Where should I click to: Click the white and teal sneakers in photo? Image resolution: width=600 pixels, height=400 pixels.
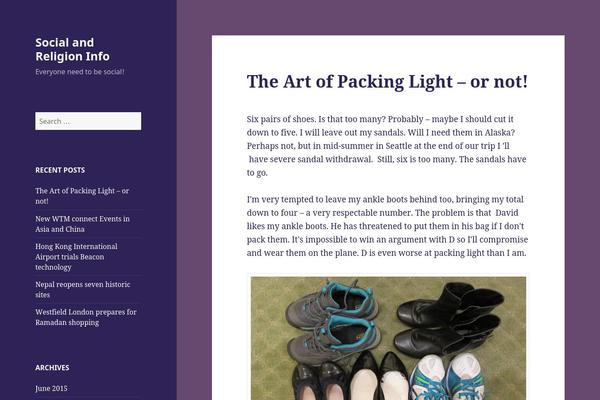point(447,377)
